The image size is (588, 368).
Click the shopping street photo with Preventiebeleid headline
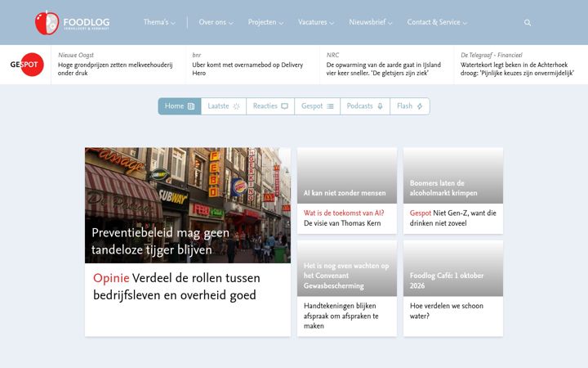point(188,205)
